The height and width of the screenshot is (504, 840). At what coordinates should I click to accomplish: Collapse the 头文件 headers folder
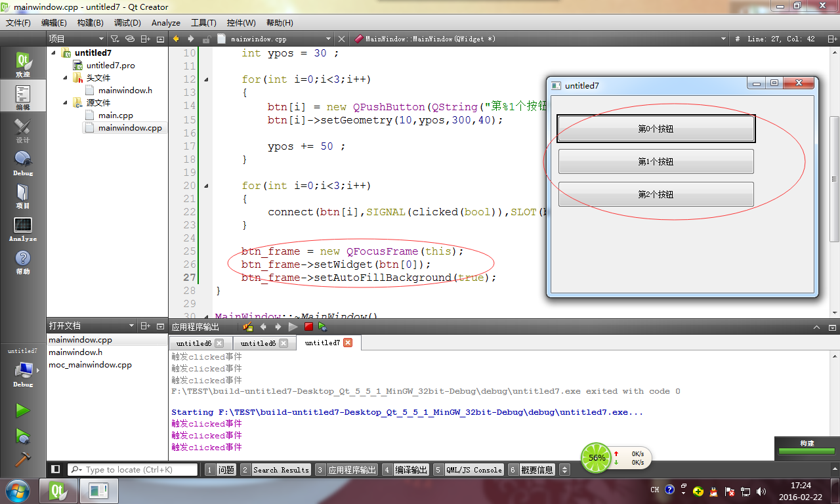[x=66, y=77]
